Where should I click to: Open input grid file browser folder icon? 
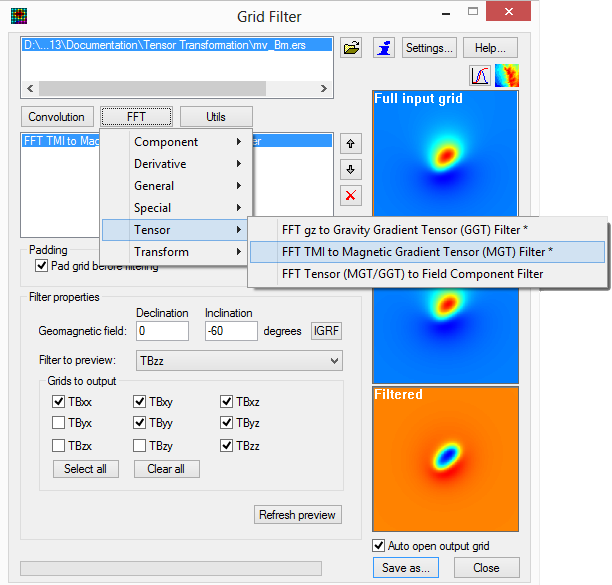tap(351, 48)
